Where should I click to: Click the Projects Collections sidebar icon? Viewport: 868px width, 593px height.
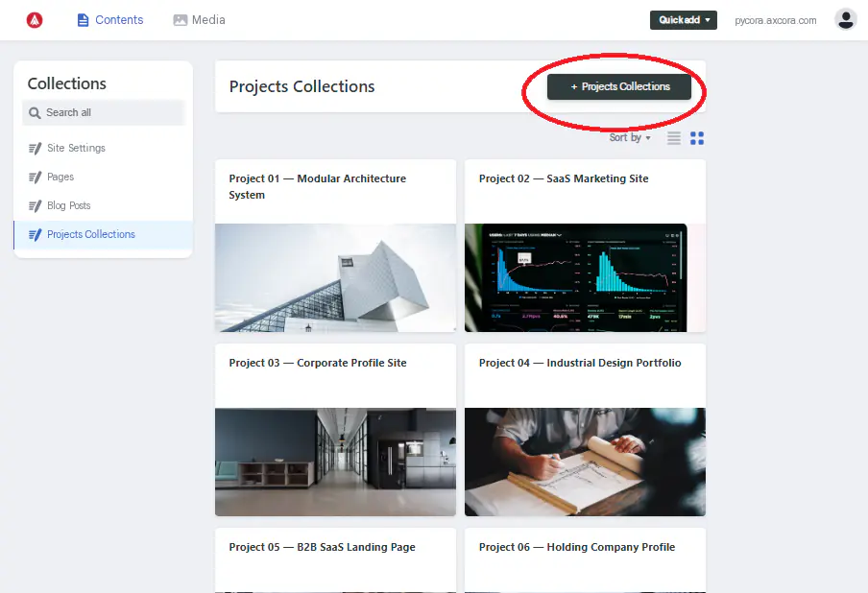pyautogui.click(x=35, y=234)
